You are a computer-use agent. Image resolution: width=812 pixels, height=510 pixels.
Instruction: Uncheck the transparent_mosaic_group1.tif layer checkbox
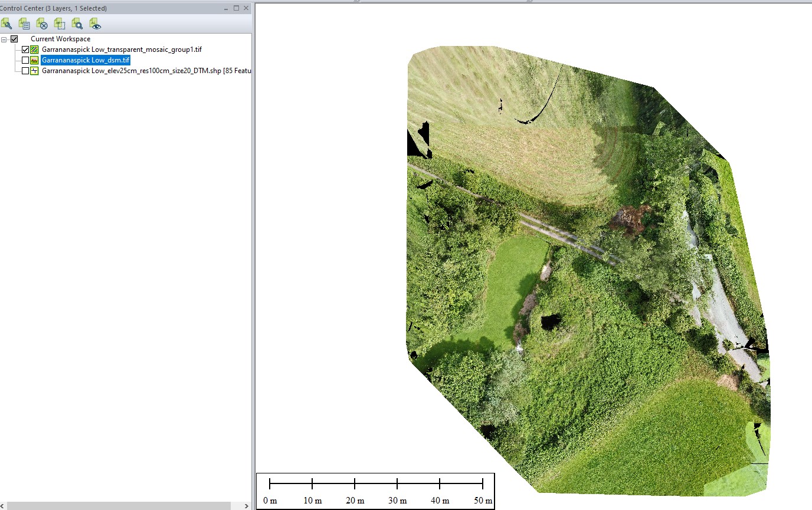(x=25, y=50)
